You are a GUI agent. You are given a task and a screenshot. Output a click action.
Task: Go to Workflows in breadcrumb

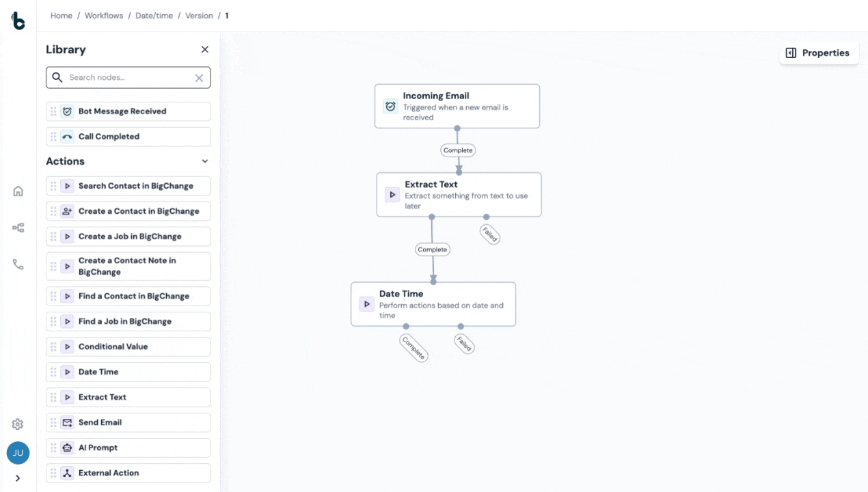(x=104, y=16)
